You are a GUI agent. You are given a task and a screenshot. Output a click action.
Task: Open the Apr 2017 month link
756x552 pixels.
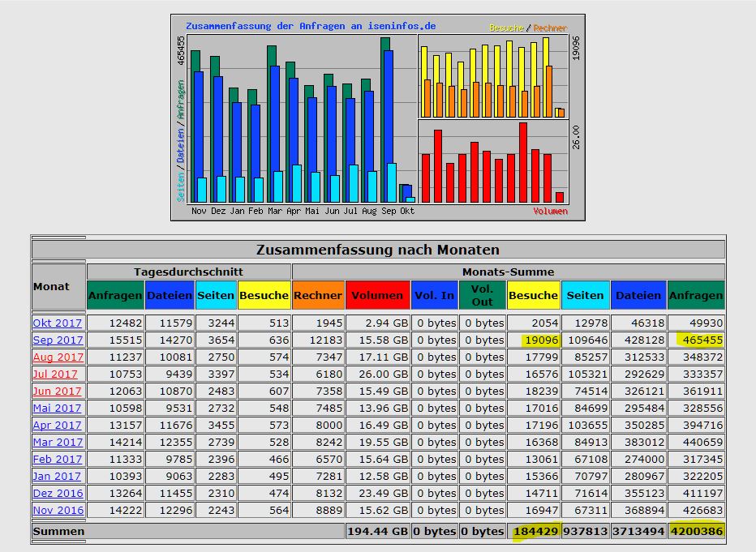[x=57, y=426]
